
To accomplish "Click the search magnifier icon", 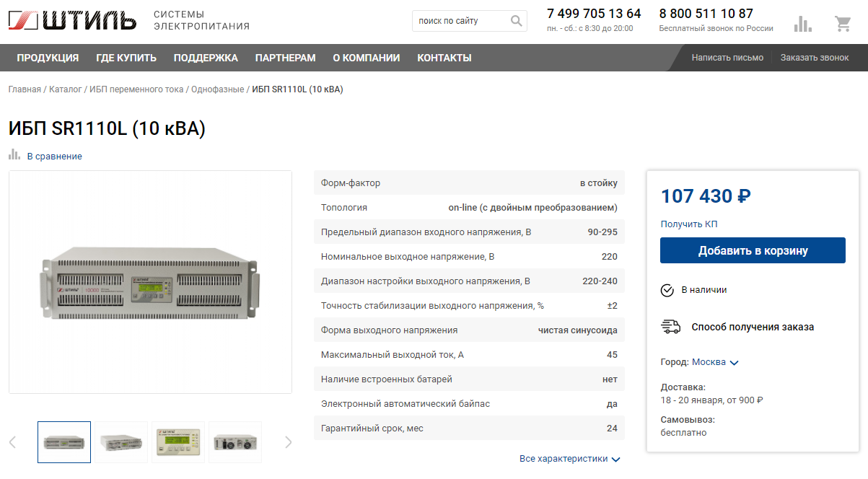I will [x=517, y=21].
